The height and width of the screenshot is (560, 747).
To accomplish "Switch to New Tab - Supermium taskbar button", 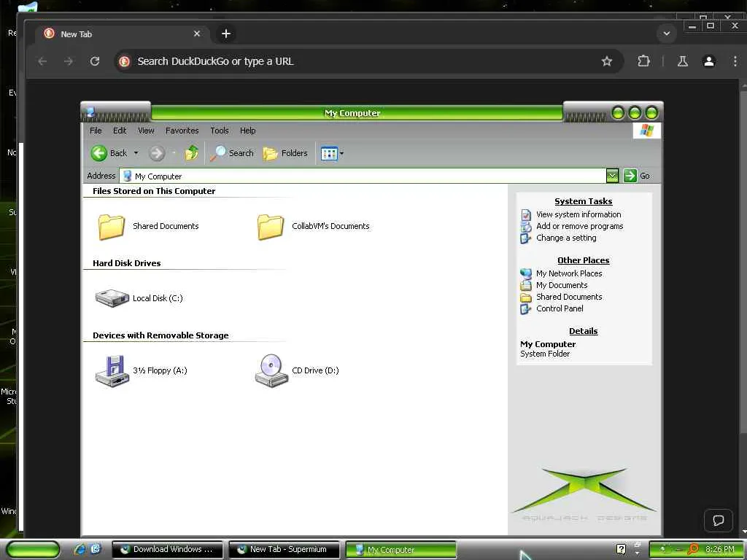I will [285, 550].
